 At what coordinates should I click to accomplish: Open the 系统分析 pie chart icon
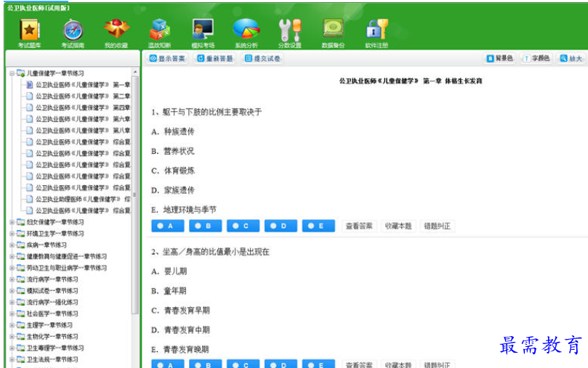coord(246,33)
